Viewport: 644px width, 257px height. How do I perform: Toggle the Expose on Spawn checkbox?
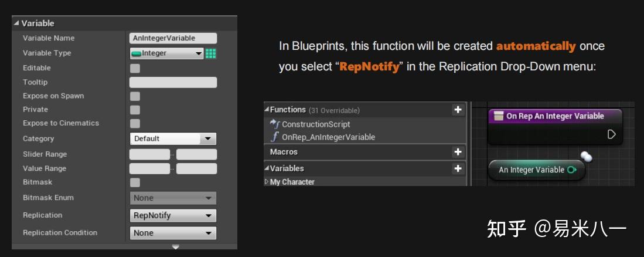point(135,96)
